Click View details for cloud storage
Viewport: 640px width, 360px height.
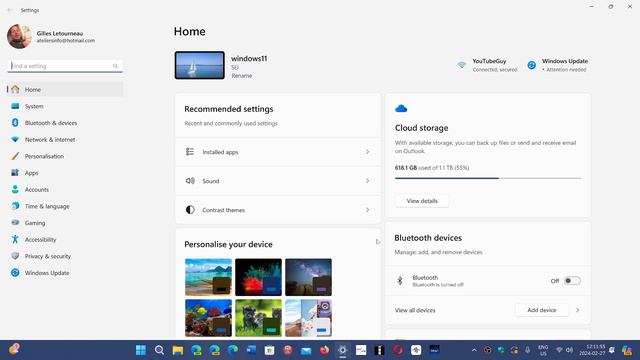coord(422,201)
